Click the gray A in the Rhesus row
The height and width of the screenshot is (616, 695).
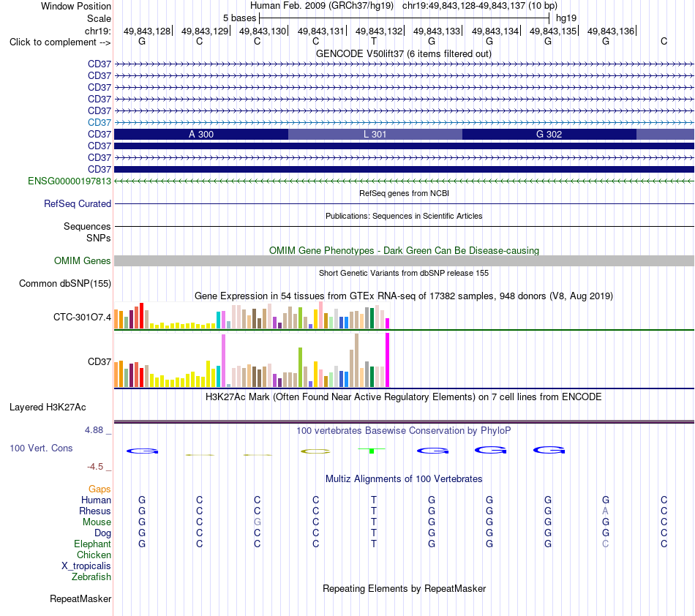click(x=606, y=511)
